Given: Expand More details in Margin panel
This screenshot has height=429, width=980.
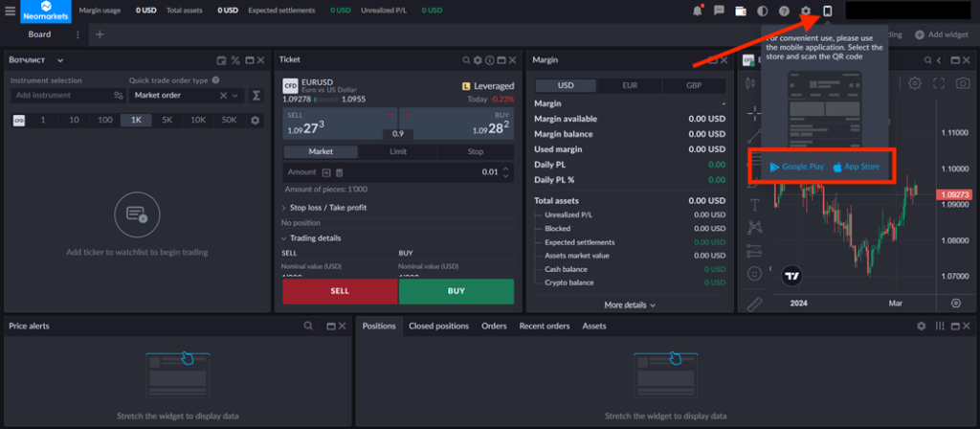Looking at the screenshot, I should 630,305.
